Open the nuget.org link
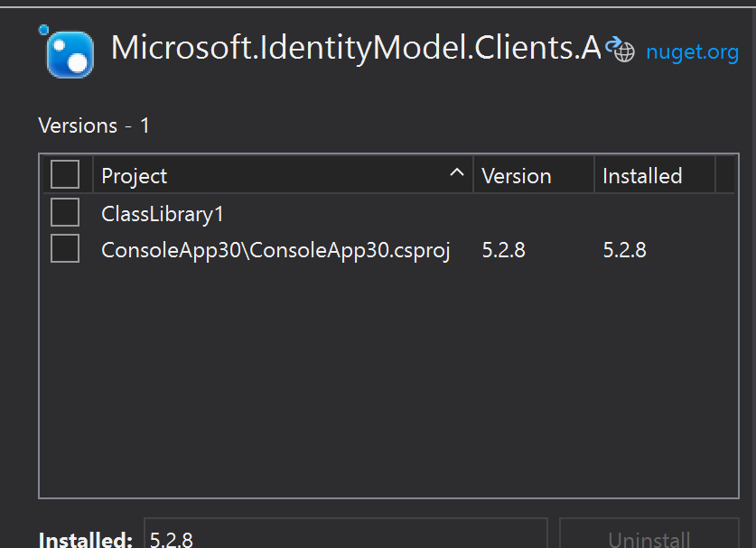The width and height of the screenshot is (756, 548). 692,52
